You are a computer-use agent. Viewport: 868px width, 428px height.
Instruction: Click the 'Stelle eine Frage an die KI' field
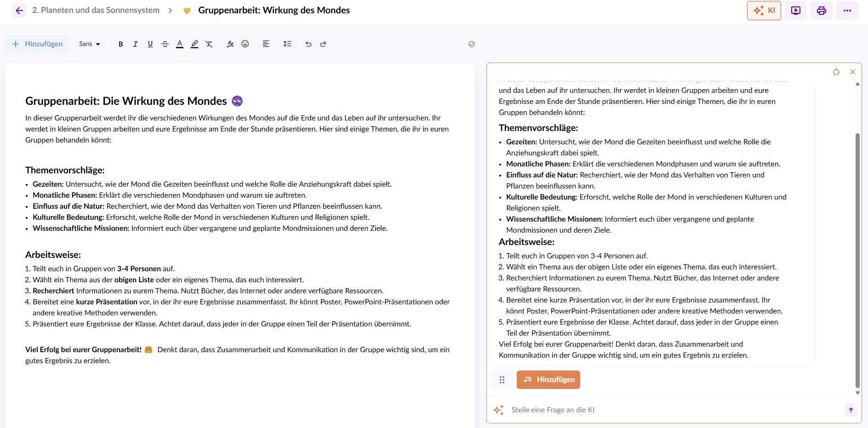click(x=671, y=410)
